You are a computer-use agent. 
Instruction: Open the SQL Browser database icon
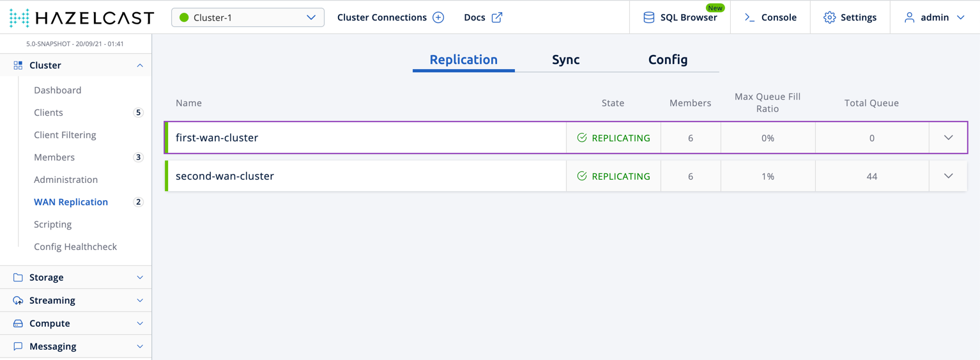tap(648, 17)
